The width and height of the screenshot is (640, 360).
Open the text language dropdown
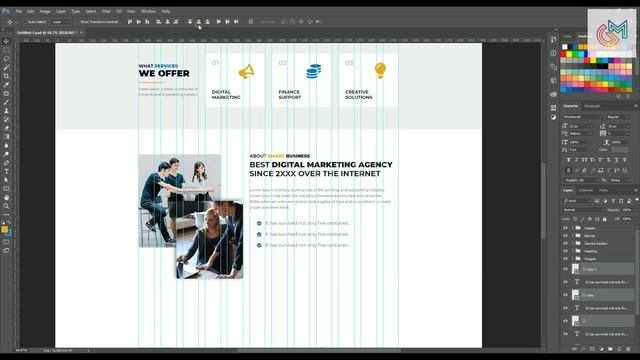[x=582, y=180]
